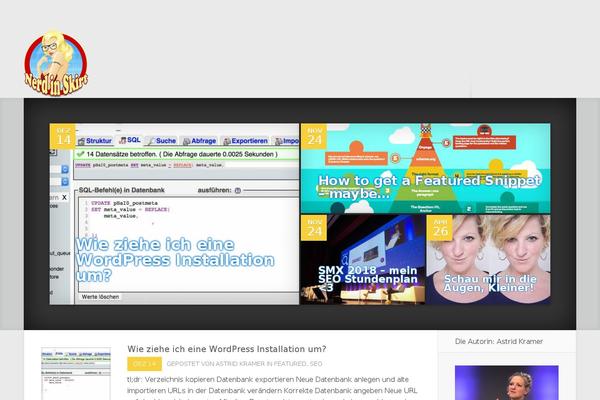Click APR 26 date badge on portrait tile

pyautogui.click(x=440, y=228)
